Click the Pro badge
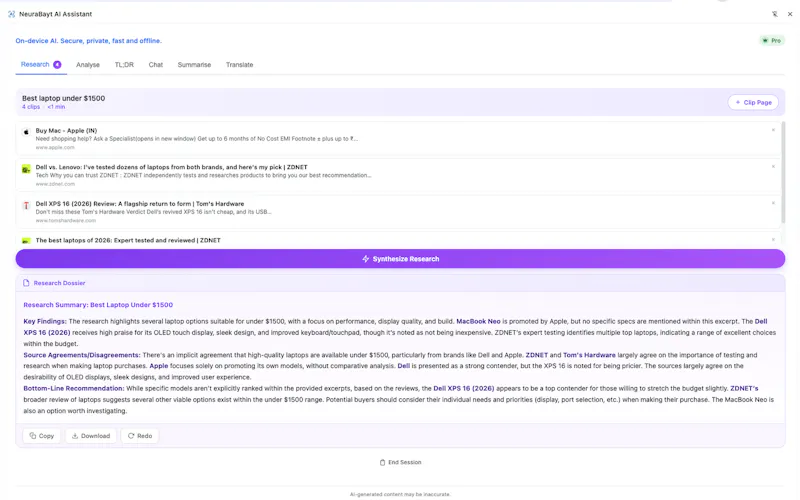800x500 pixels. [x=771, y=40]
